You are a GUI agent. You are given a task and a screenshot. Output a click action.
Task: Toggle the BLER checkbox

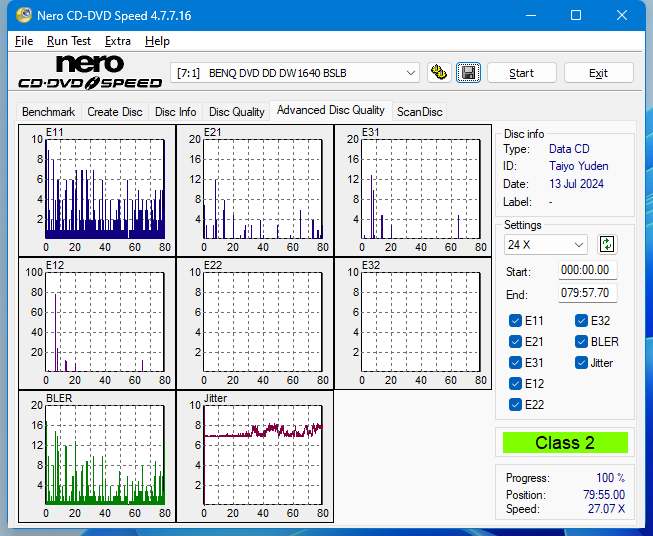tap(581, 342)
